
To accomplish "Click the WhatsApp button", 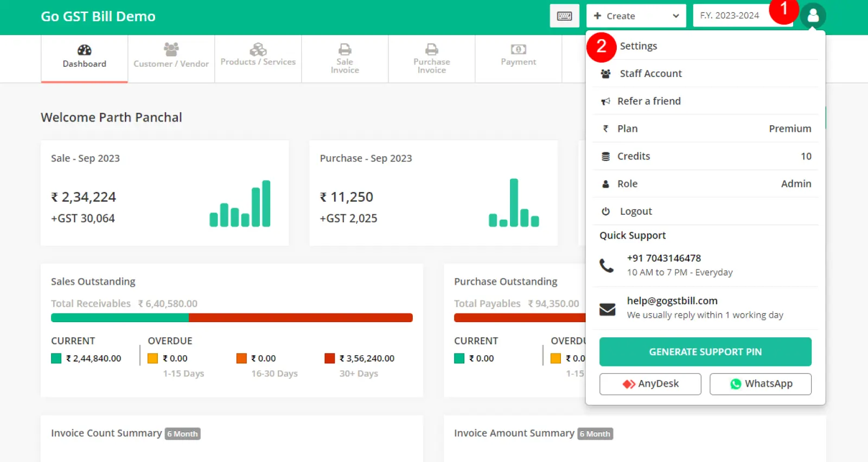I will (761, 384).
